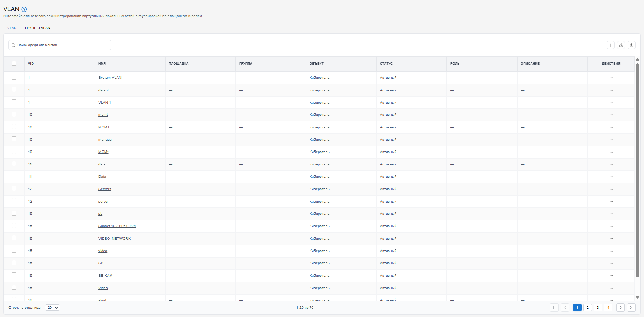The width and height of the screenshot is (644, 317).
Task: Open actions menu for System-VLAN row
Action: (611, 78)
